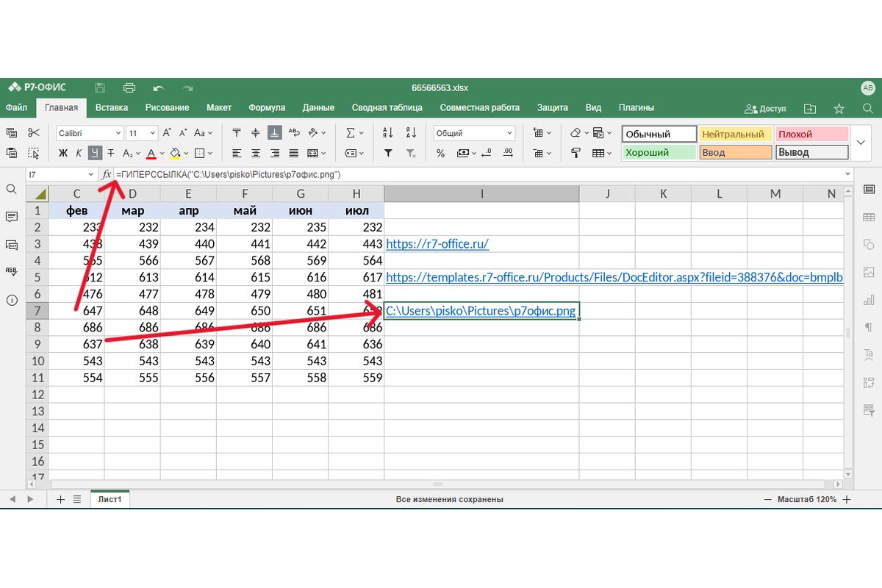Open the Формула ribbon tab

[x=267, y=107]
